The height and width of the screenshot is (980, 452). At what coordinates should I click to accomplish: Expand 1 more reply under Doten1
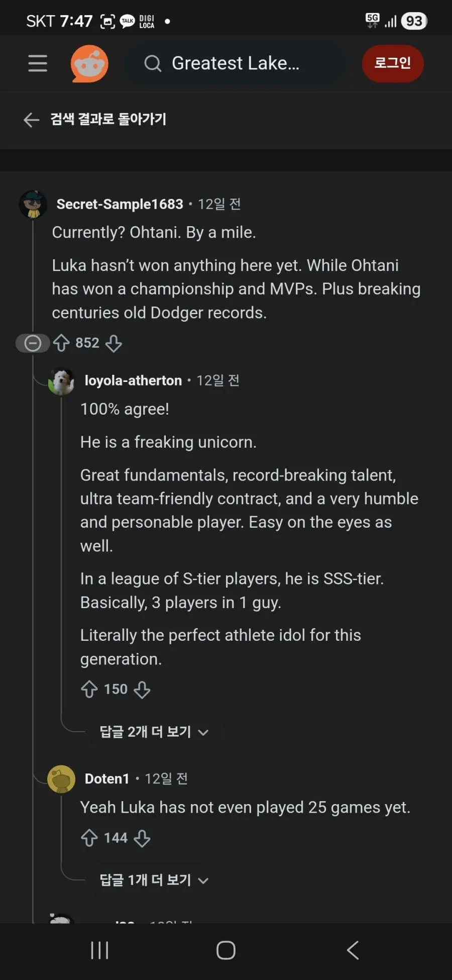pos(153,880)
